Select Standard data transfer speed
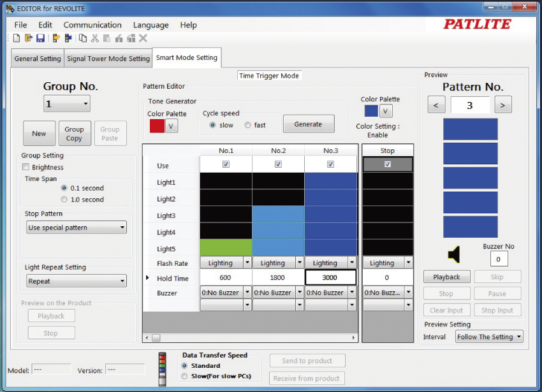 184,365
